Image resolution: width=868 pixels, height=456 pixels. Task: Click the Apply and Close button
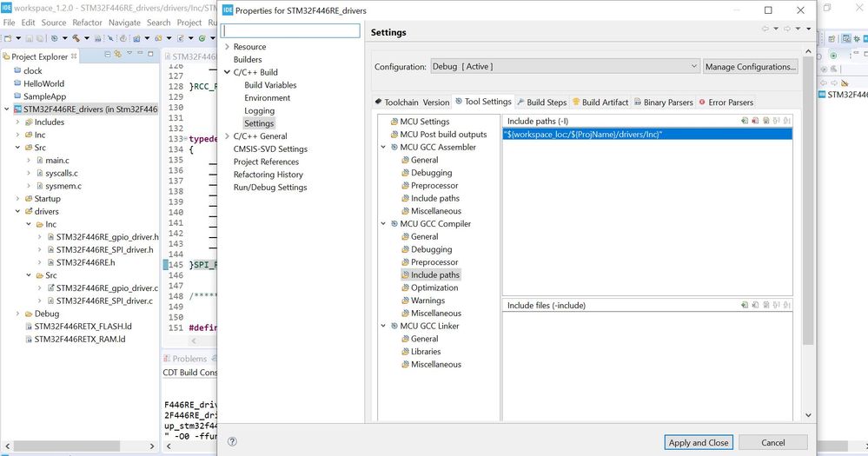[x=699, y=442]
